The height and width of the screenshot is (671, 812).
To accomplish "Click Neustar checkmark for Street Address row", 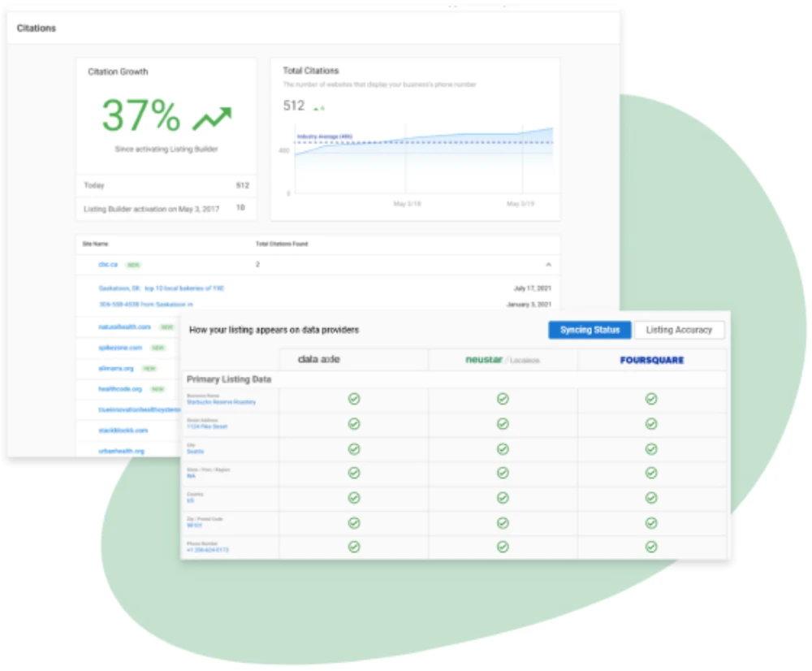I will (x=503, y=424).
